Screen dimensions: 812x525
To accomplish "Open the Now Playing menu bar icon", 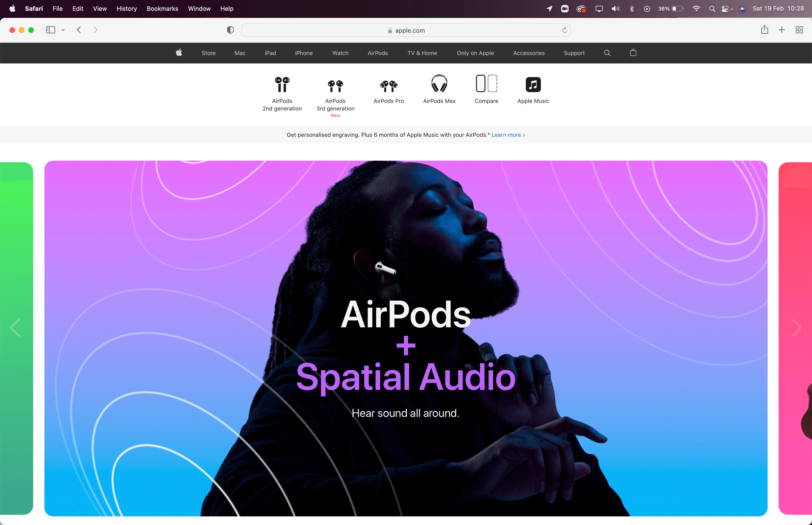I will pos(647,9).
